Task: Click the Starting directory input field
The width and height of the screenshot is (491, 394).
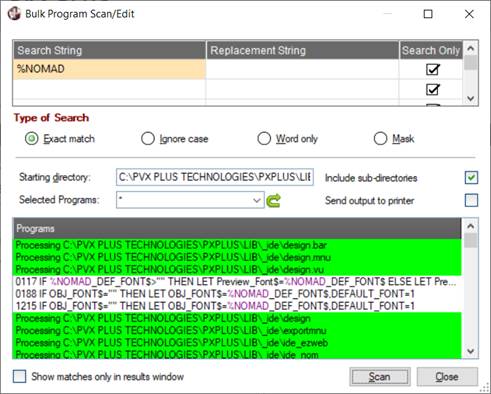Action: pyautogui.click(x=215, y=177)
